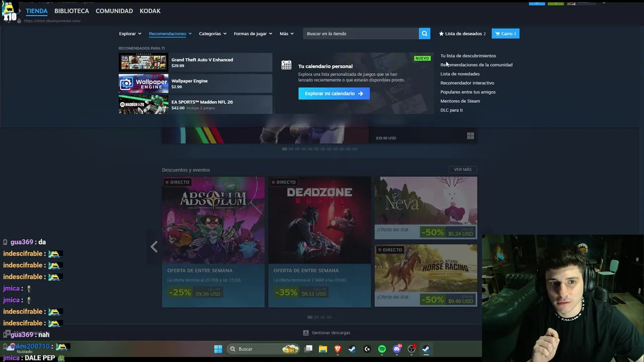Open the Windows Start menu
644x362 pixels.
tap(218, 349)
